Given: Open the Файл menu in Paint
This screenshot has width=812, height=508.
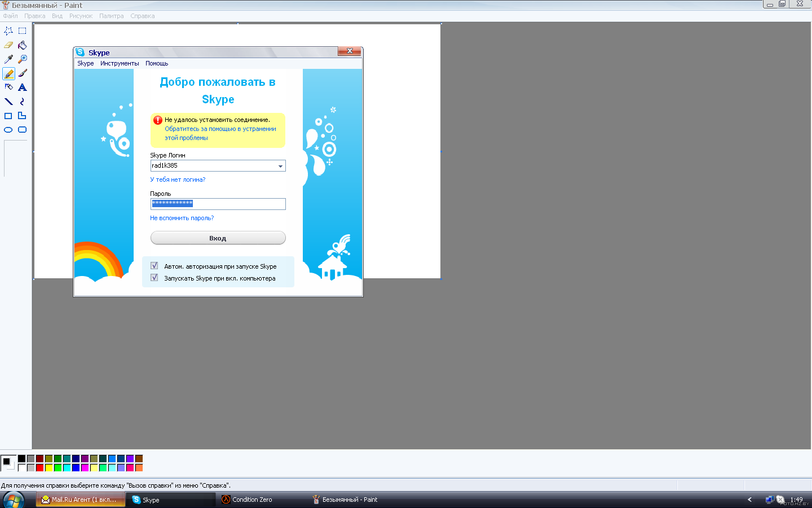Looking at the screenshot, I should click(10, 16).
